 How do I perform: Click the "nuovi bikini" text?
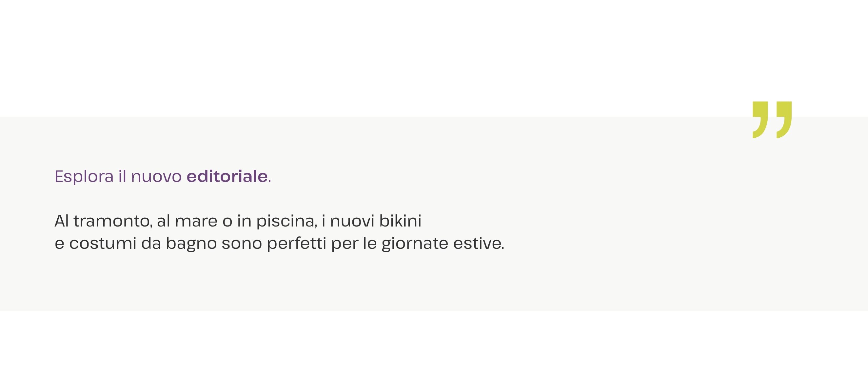click(375, 221)
